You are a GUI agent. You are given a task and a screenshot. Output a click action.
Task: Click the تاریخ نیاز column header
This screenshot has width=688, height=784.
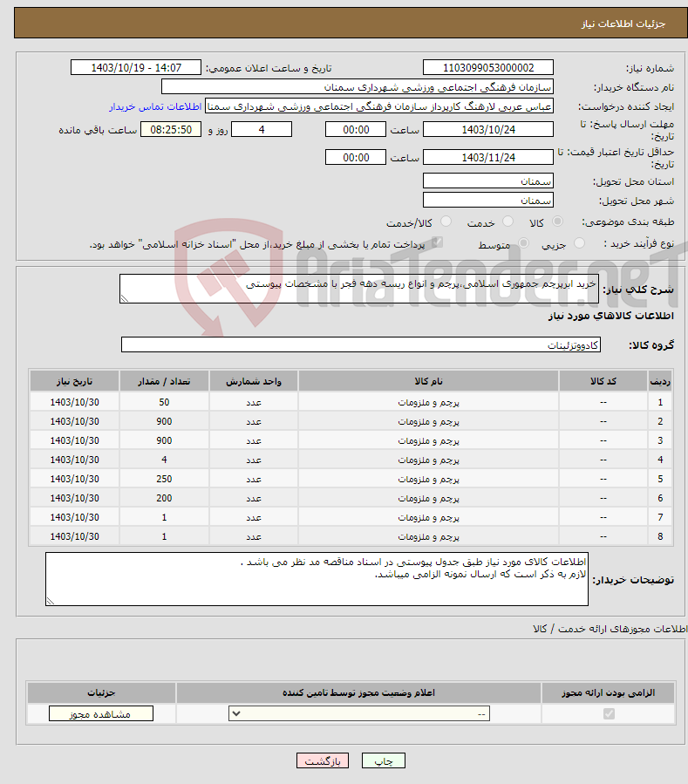click(74, 381)
